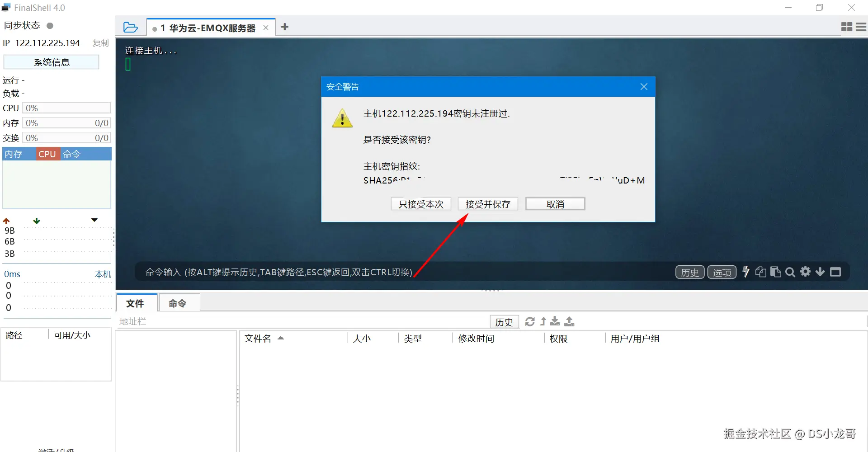Click the IP address 122.112.225.194 text

point(47,43)
